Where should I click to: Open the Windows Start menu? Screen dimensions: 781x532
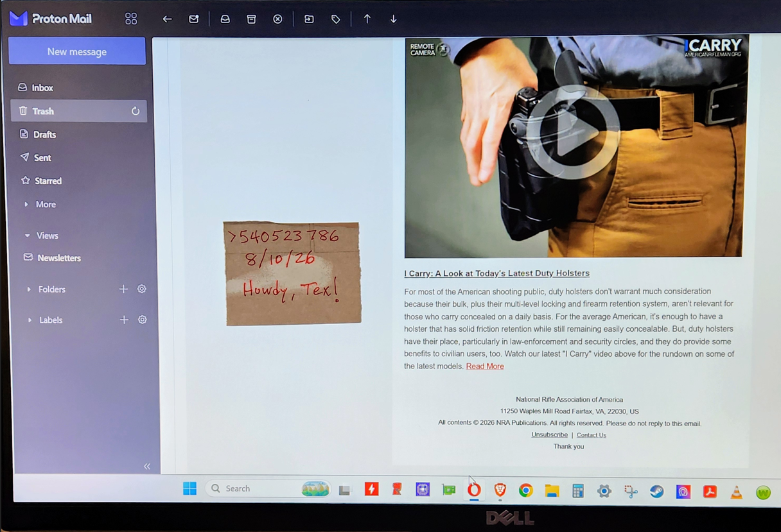189,489
